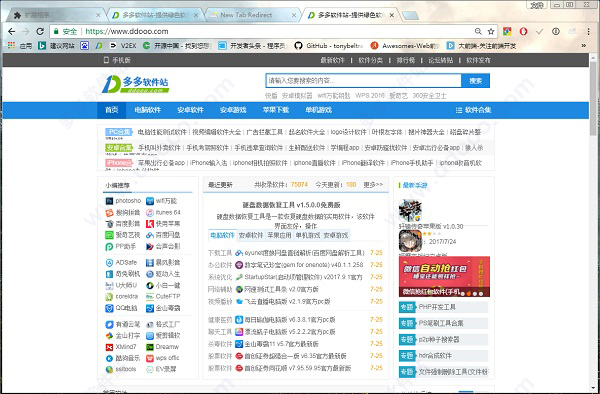Viewport: 600px width, 394px height.
Task: Click WPS 2016 hot search link
Action: point(370,95)
